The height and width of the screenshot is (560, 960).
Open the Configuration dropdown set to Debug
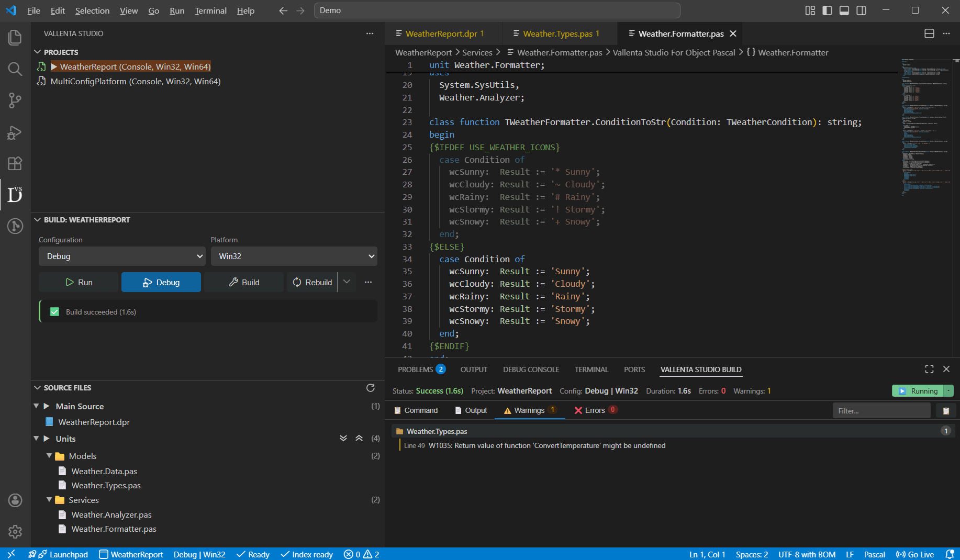pyautogui.click(x=122, y=256)
